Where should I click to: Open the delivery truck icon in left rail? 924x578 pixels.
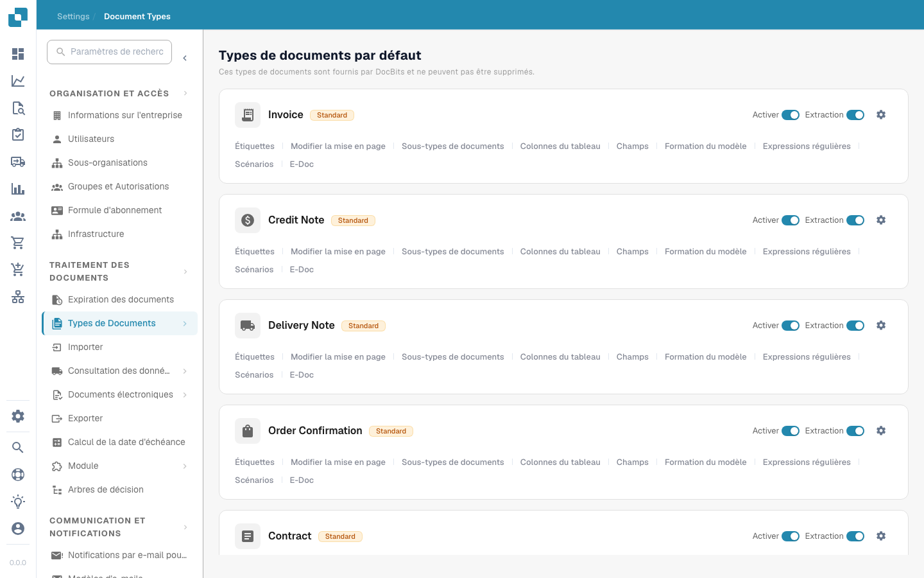(18, 162)
